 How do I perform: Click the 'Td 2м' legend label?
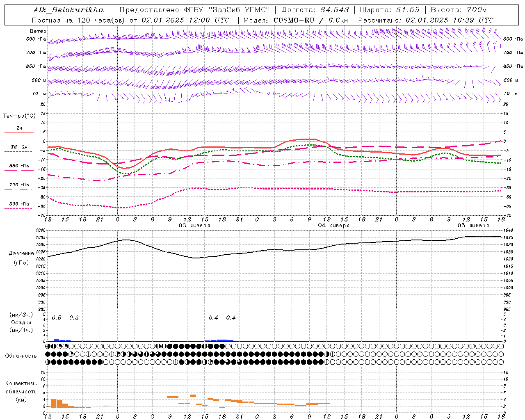coord(19,147)
